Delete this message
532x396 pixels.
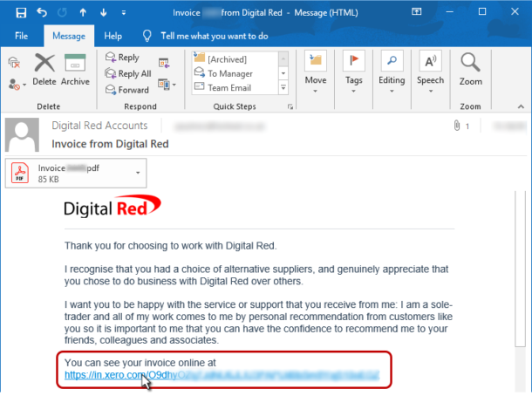pyautogui.click(x=44, y=70)
